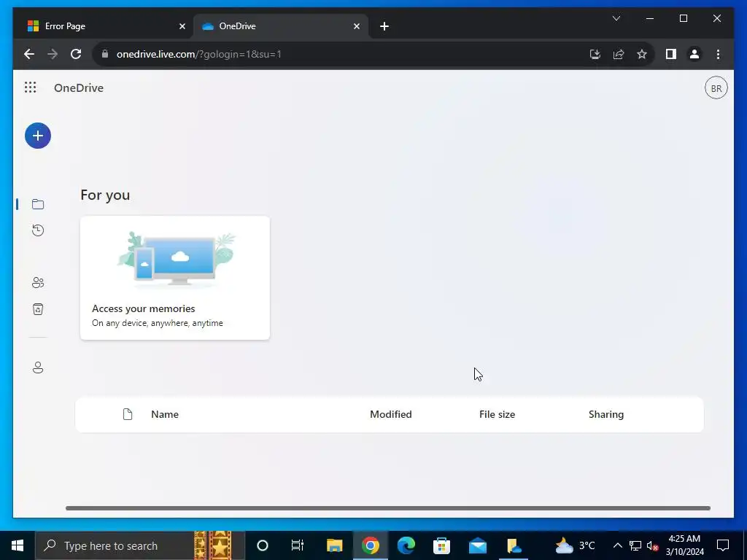This screenshot has width=747, height=560.
Task: Click the OneDrive header title
Action: [x=79, y=87]
